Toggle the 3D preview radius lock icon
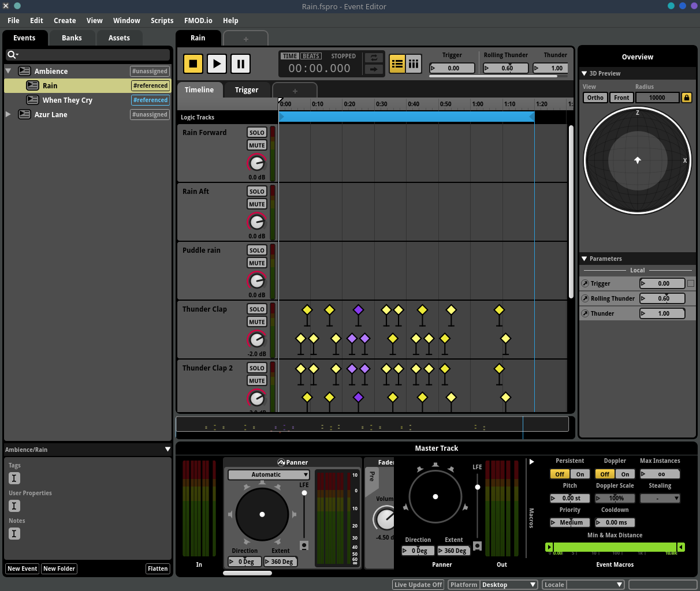700x591 pixels. click(687, 98)
